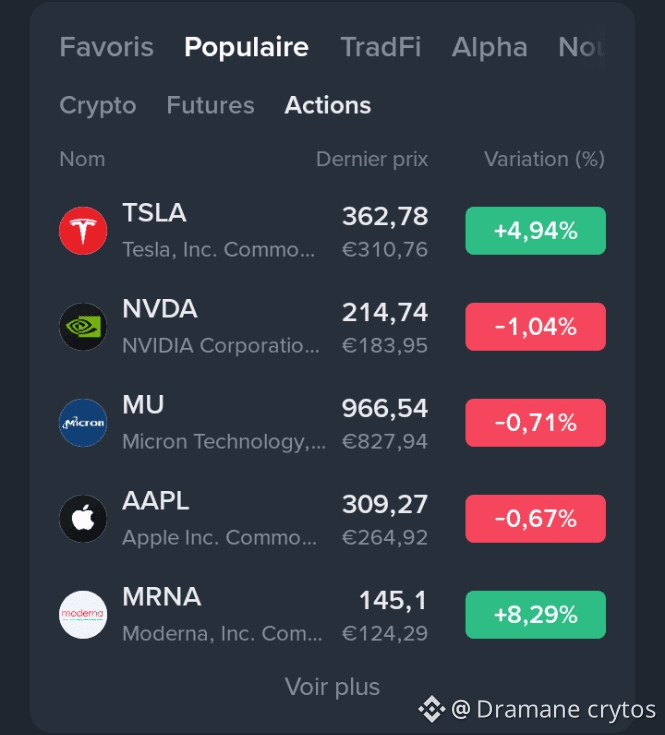Viewport: 665px width, 735px height.
Task: Select the Moderna logo icon
Action: click(x=83, y=615)
